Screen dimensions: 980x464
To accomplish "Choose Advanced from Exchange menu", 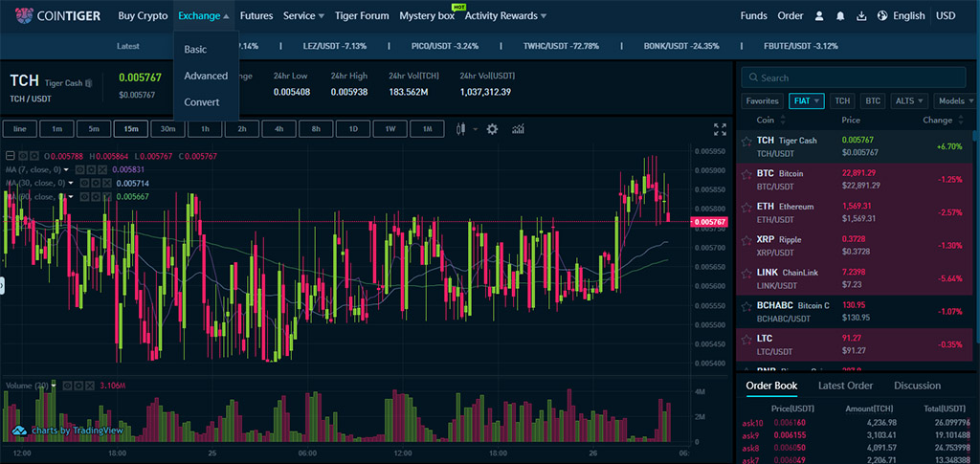I will (x=207, y=76).
